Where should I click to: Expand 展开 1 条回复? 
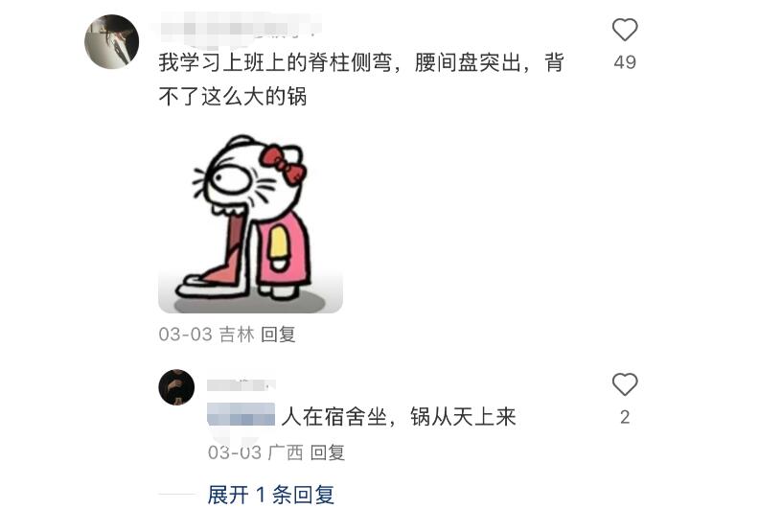tap(271, 495)
